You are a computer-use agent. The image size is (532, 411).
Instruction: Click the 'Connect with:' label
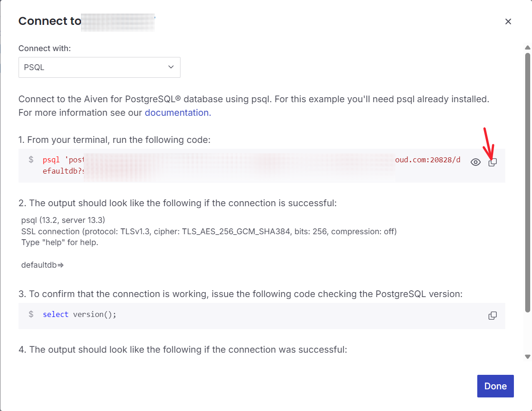(x=44, y=48)
